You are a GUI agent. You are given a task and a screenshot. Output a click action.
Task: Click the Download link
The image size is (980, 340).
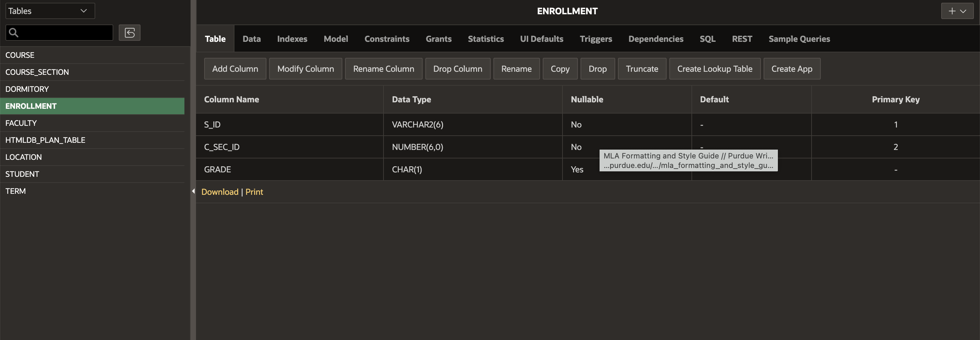(x=219, y=192)
